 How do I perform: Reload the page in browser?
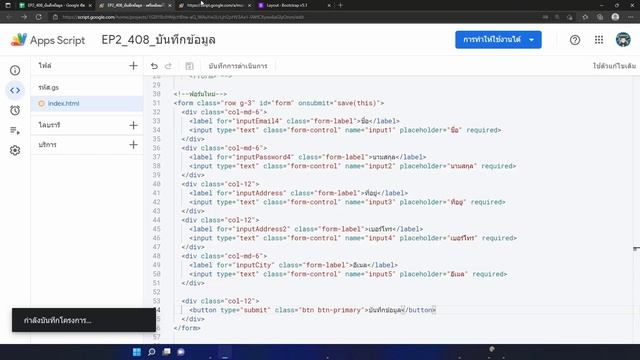pyautogui.click(x=38, y=17)
